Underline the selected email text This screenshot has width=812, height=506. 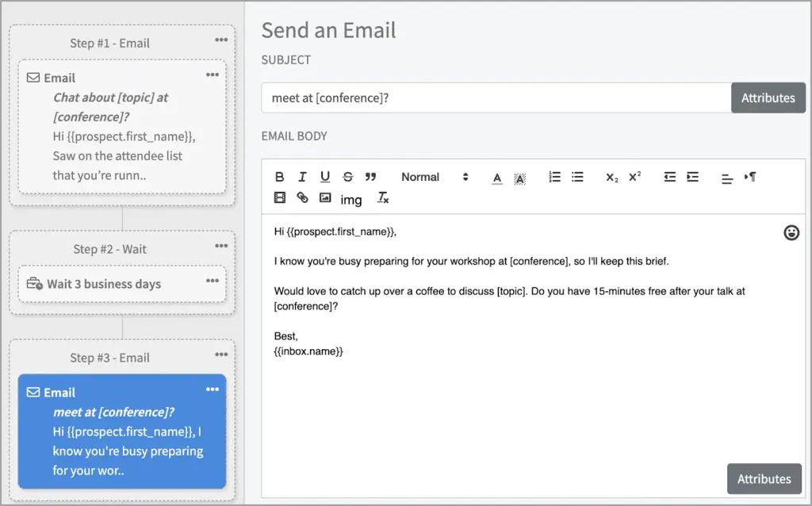(324, 177)
